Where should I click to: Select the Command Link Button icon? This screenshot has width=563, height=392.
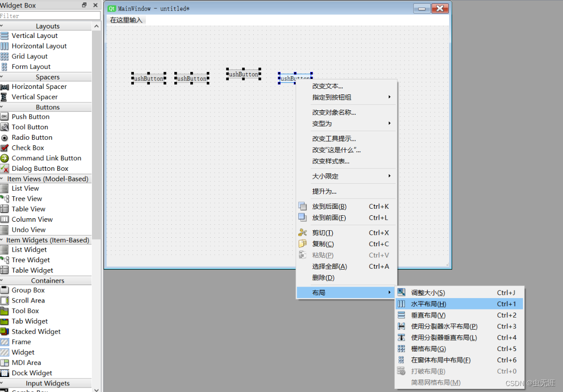tap(5, 158)
